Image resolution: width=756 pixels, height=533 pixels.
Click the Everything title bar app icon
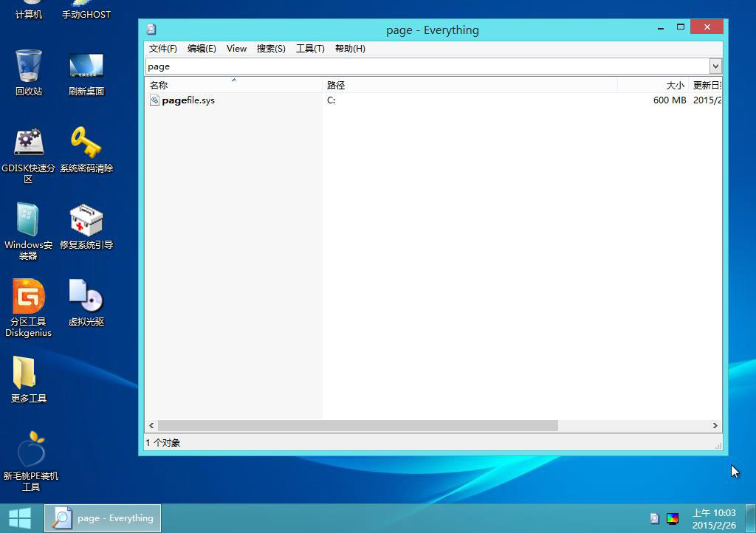click(151, 30)
